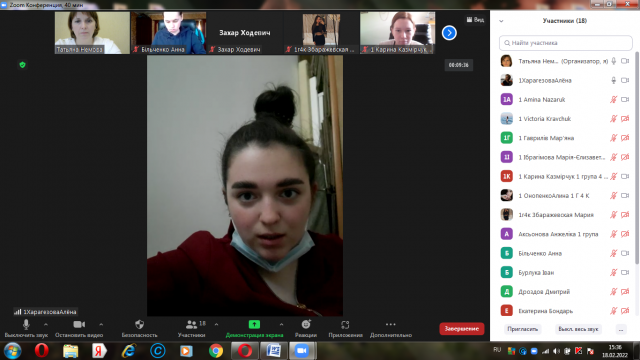This screenshot has width=640, height=360.
Task: Open participants options caret
Action: point(216,324)
